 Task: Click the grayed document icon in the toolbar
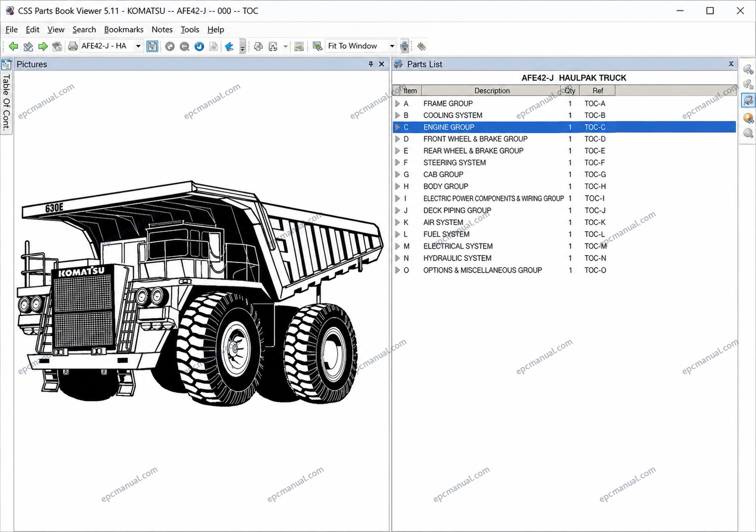coord(214,46)
